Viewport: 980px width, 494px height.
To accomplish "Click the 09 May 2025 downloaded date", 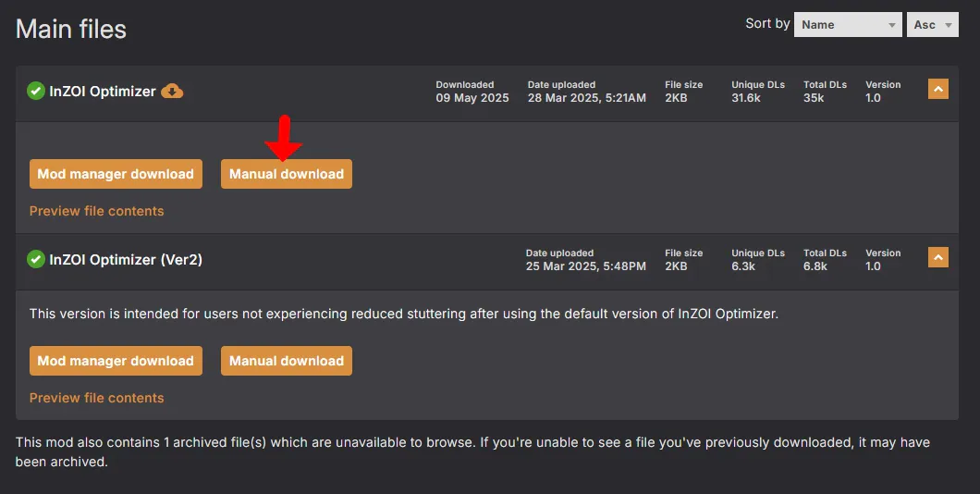I will [472, 98].
